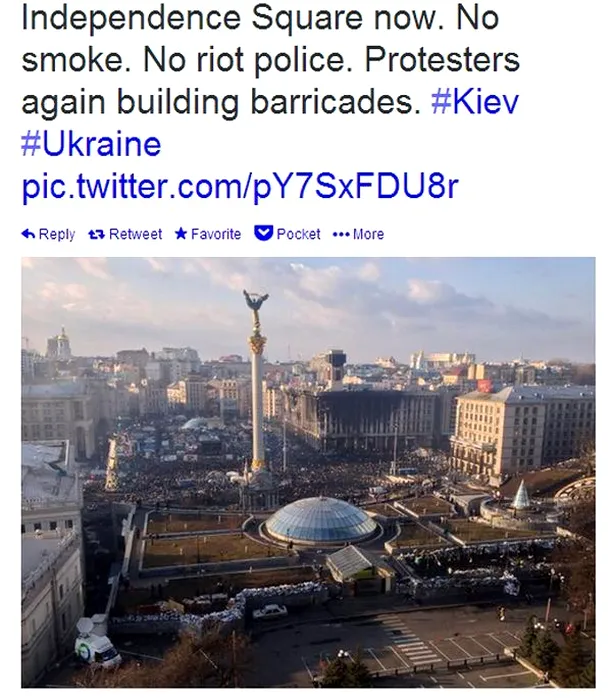Click the Retweet arrows icon
This screenshot has height=700, width=612.
tap(97, 234)
